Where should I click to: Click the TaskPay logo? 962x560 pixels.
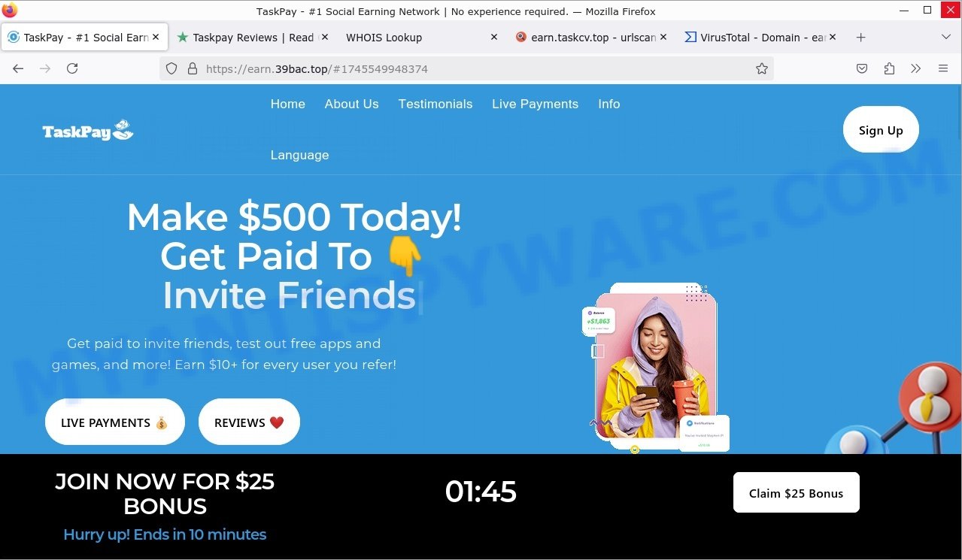tap(88, 130)
